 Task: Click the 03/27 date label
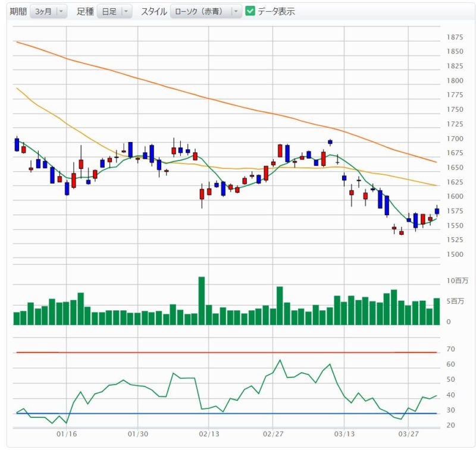pyautogui.click(x=408, y=434)
